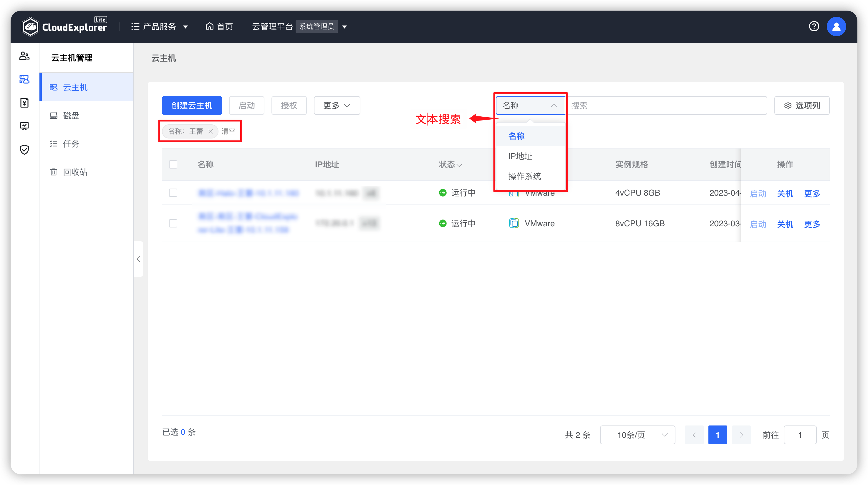Image resolution: width=868 pixels, height=485 pixels.
Task: Select cloud host management sidebar icon
Action: click(24, 79)
